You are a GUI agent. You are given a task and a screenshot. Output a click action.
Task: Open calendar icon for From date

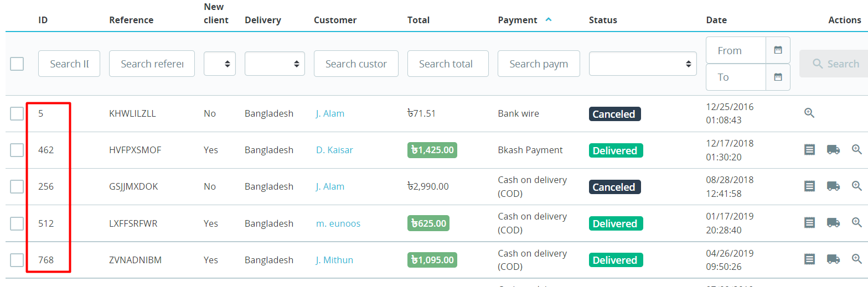click(778, 50)
